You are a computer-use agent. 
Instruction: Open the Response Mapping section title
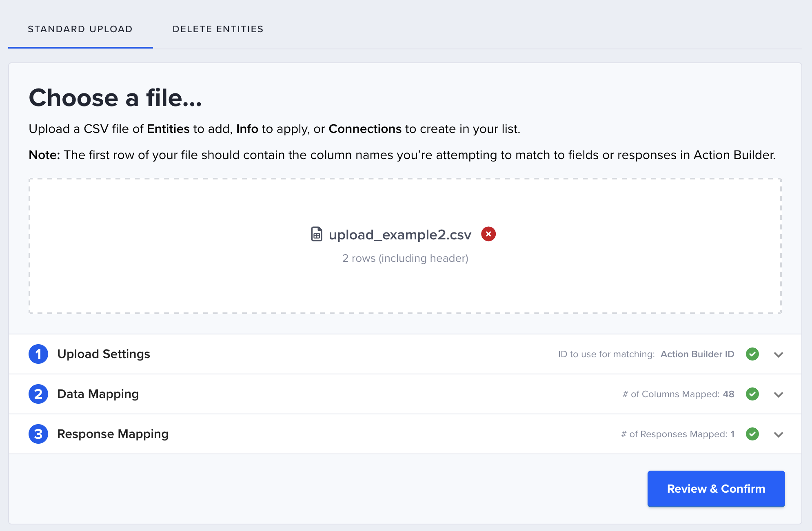pyautogui.click(x=113, y=434)
